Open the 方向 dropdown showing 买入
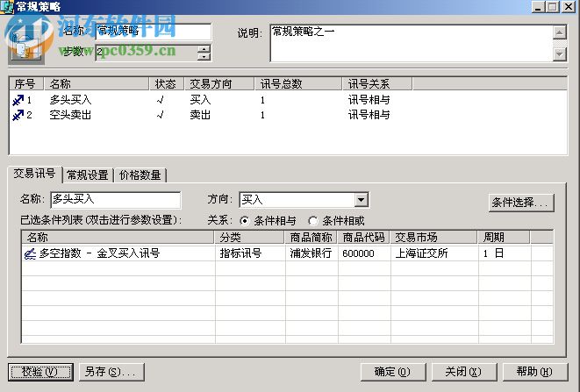 361,200
